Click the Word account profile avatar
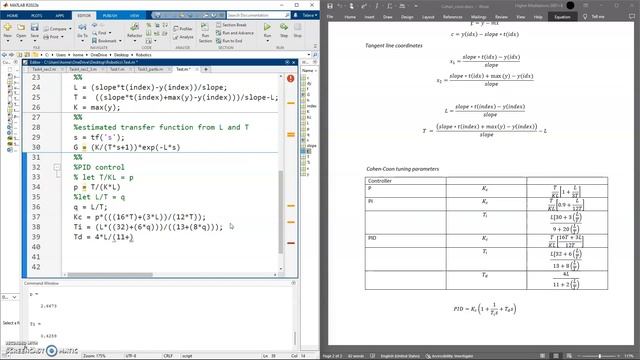The image size is (640, 360). 570,6
